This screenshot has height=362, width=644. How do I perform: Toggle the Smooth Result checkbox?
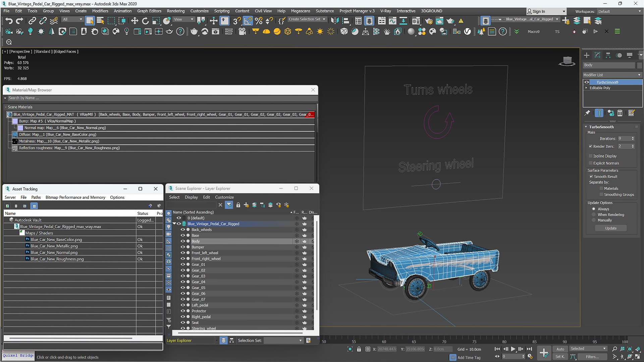(591, 177)
